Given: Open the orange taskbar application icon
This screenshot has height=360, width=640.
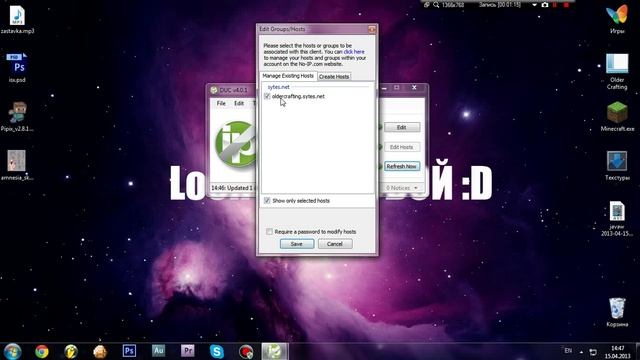Looking at the screenshot, I should (x=100, y=351).
